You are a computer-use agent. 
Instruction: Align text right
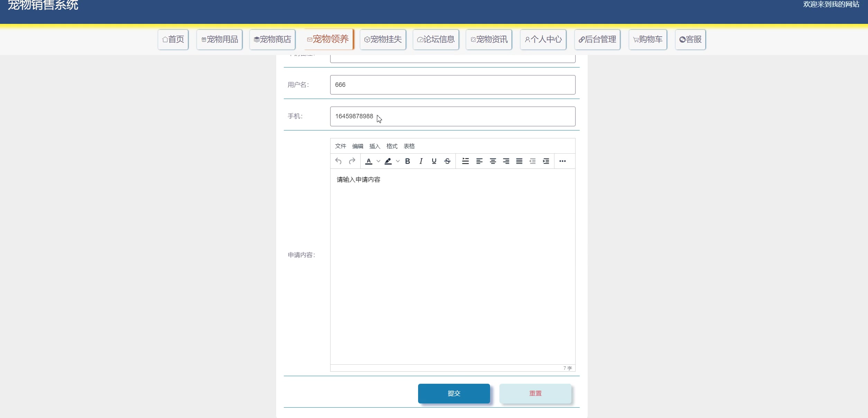coord(506,161)
